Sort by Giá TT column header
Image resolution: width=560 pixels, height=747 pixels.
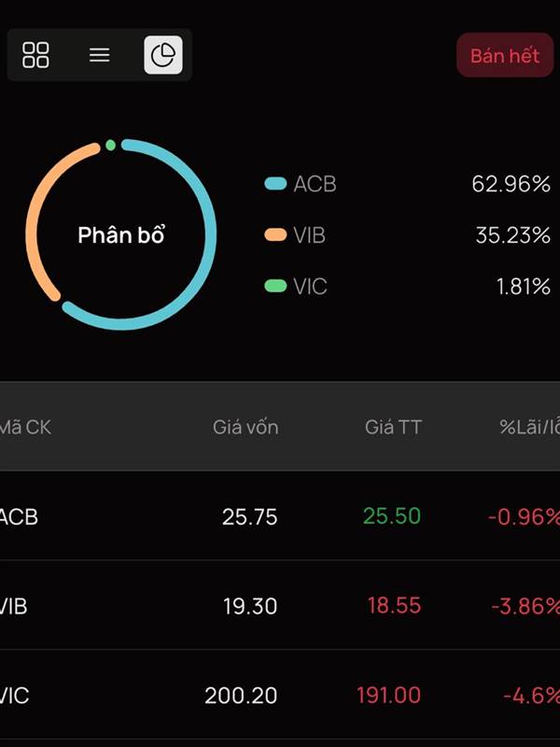[x=393, y=428]
